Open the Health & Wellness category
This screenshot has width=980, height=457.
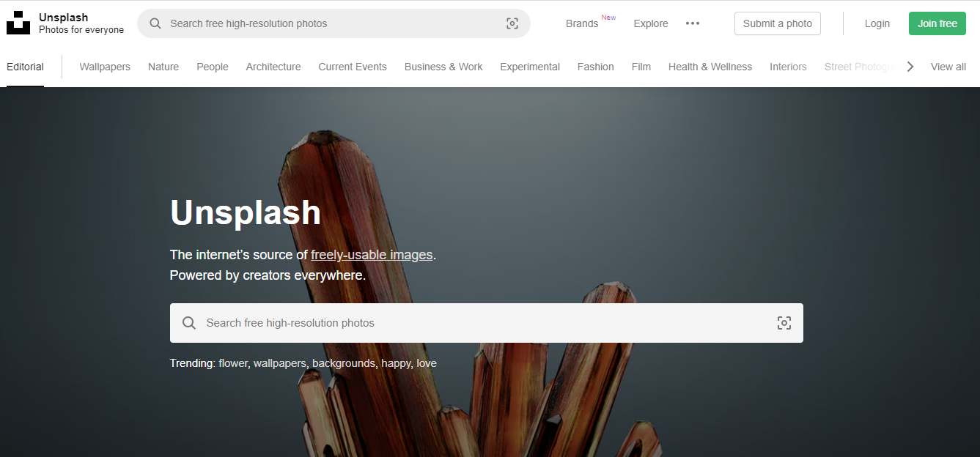pos(710,67)
